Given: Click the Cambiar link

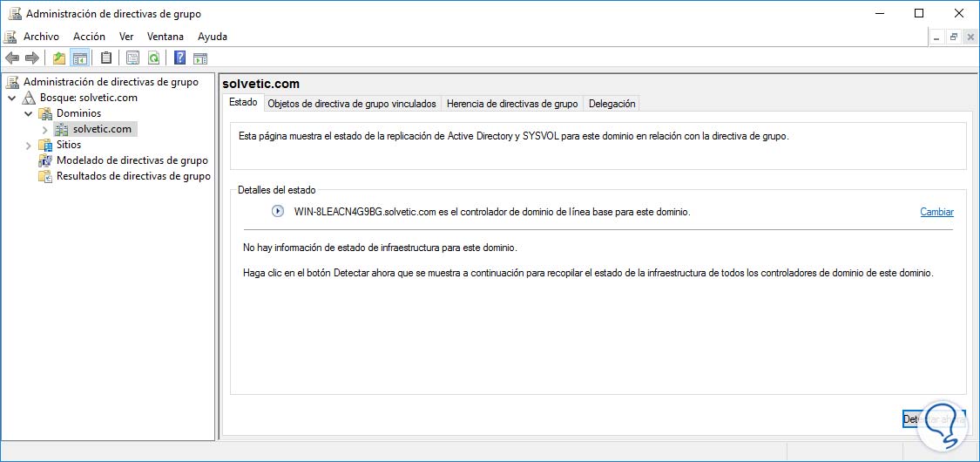Looking at the screenshot, I should tap(936, 212).
